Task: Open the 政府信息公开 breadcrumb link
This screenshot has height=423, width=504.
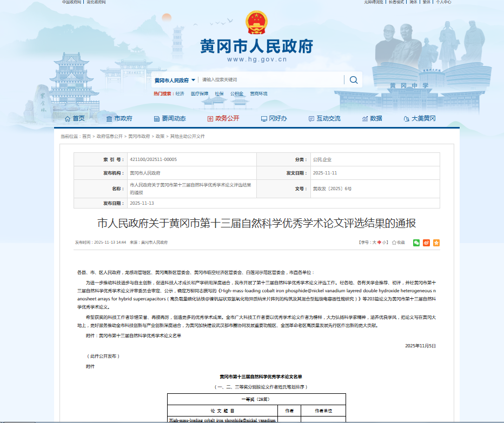Action: pos(109,137)
